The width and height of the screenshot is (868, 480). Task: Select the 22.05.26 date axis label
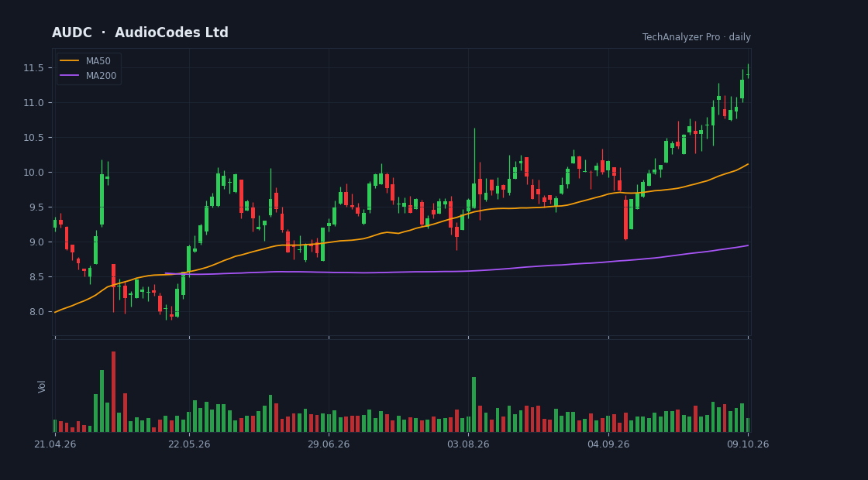189,444
